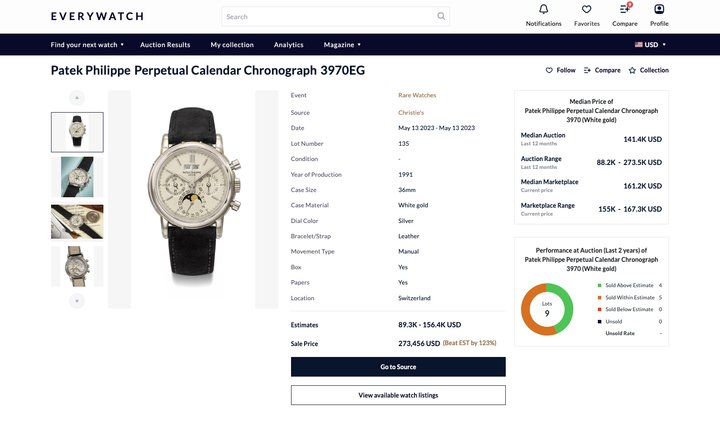Show more thumbnails with the down arrow

(77, 301)
